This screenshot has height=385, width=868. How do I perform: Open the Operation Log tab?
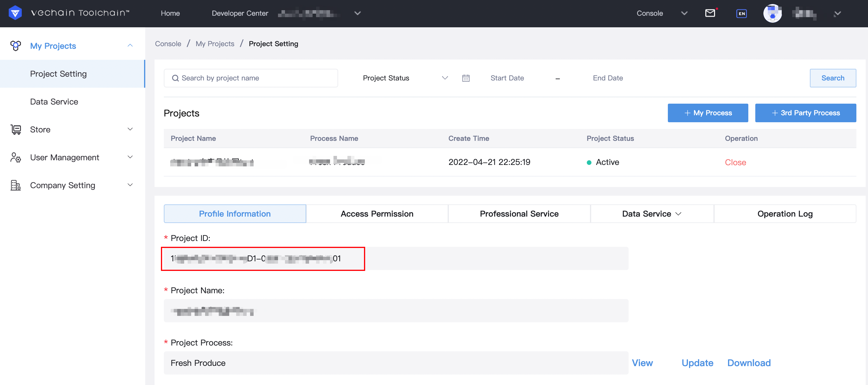tap(785, 214)
